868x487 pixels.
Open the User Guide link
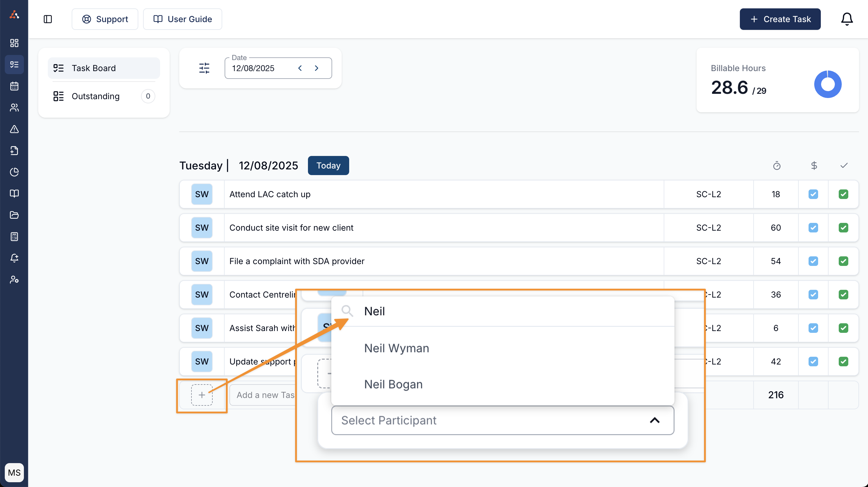point(182,19)
